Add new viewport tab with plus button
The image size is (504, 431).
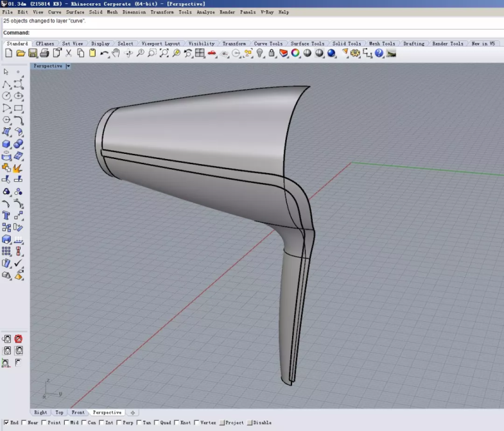coord(132,412)
